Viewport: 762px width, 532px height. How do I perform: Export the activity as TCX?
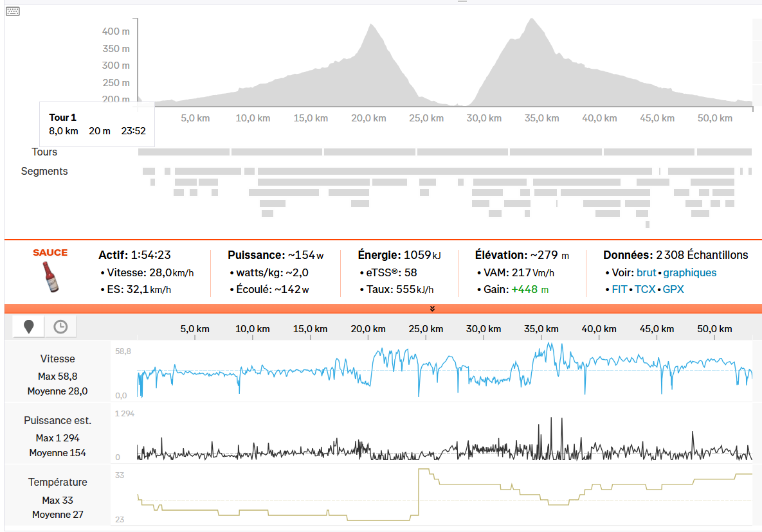tap(645, 289)
